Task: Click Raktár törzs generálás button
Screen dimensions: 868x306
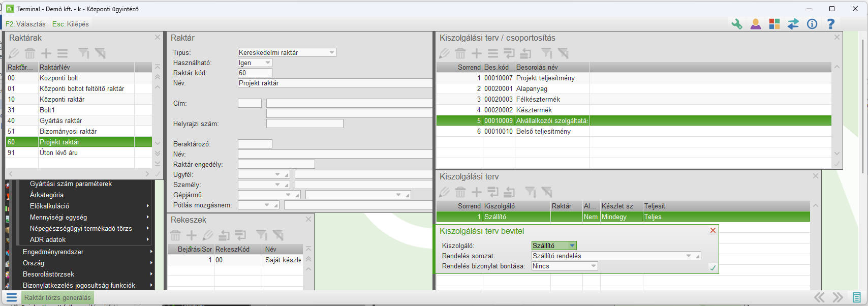Action: (x=57, y=297)
